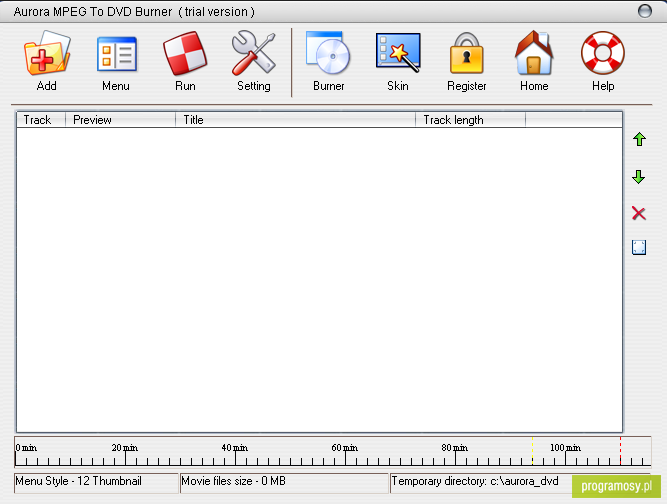Screen dimensions: 667x504
Task: Open Help lifebuoy icon
Action: (x=603, y=53)
